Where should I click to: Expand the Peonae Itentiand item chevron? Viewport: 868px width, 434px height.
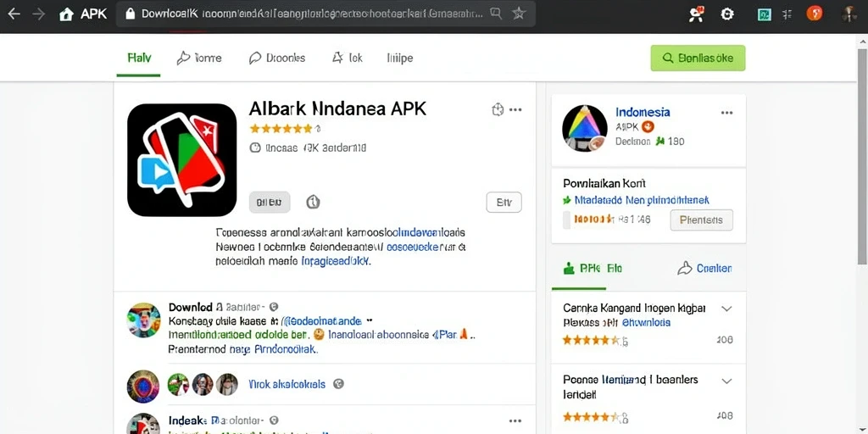click(726, 381)
